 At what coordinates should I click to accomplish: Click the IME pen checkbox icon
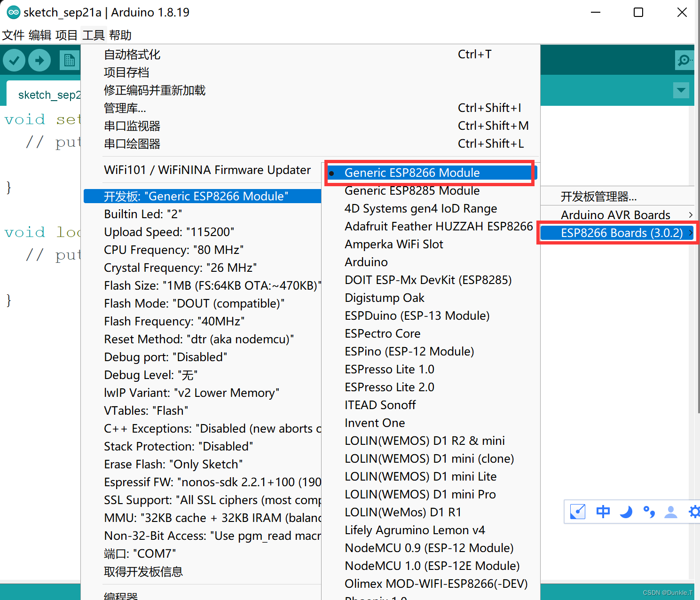coord(577,512)
